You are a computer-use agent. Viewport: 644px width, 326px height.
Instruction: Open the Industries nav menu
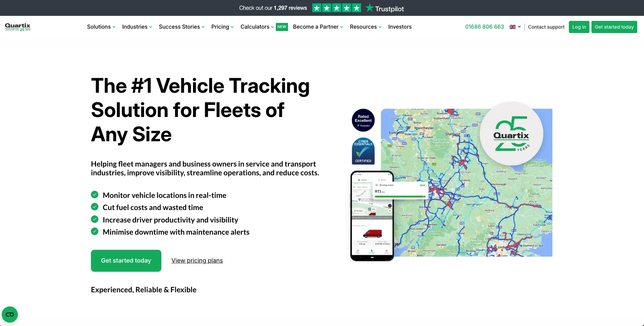click(x=135, y=27)
